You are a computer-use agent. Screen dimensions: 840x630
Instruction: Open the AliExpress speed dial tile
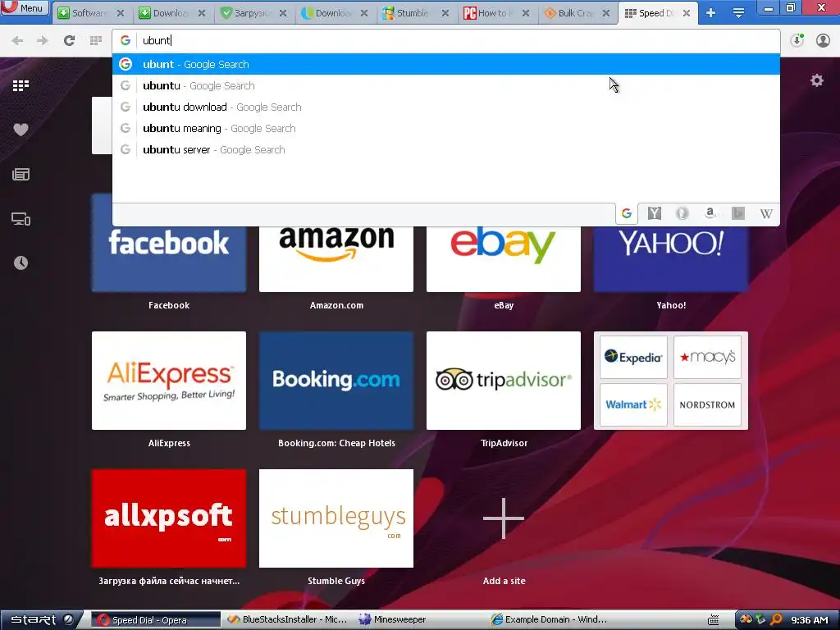click(x=169, y=381)
